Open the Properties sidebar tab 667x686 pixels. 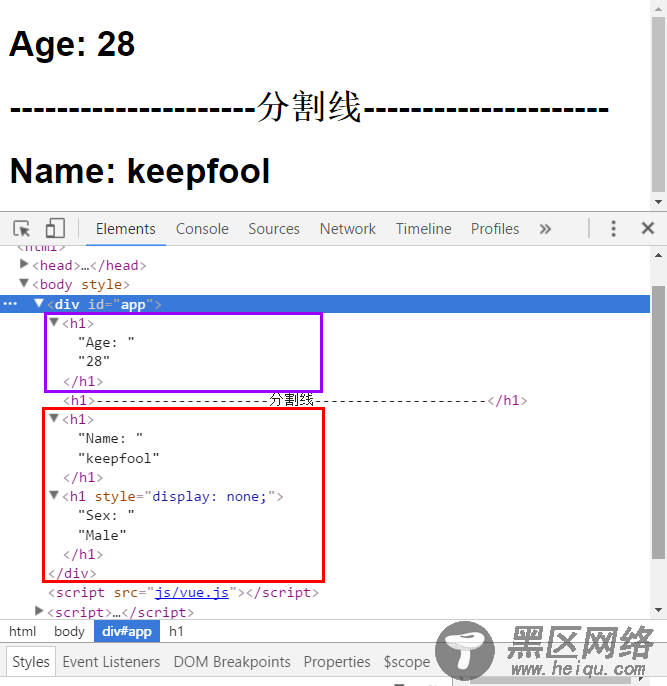click(x=337, y=662)
